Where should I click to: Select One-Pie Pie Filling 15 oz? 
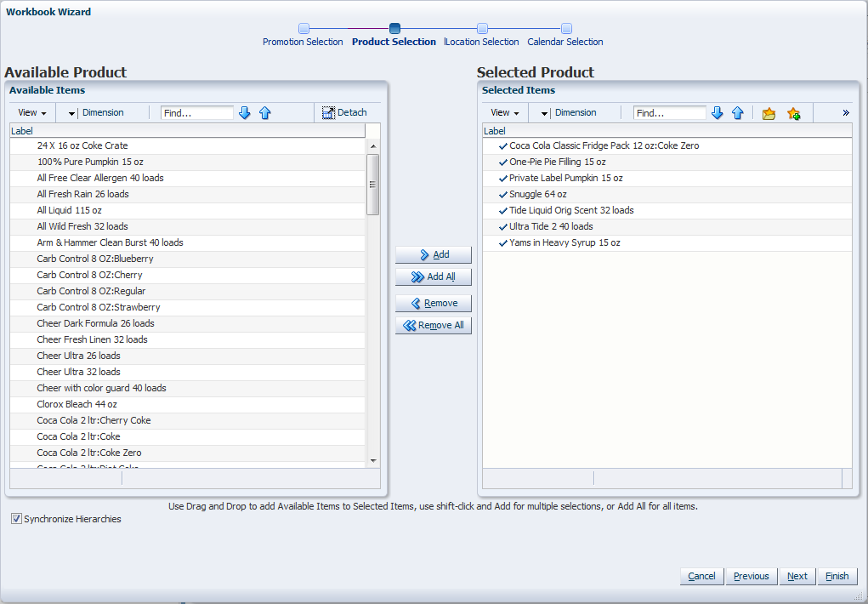[667, 162]
